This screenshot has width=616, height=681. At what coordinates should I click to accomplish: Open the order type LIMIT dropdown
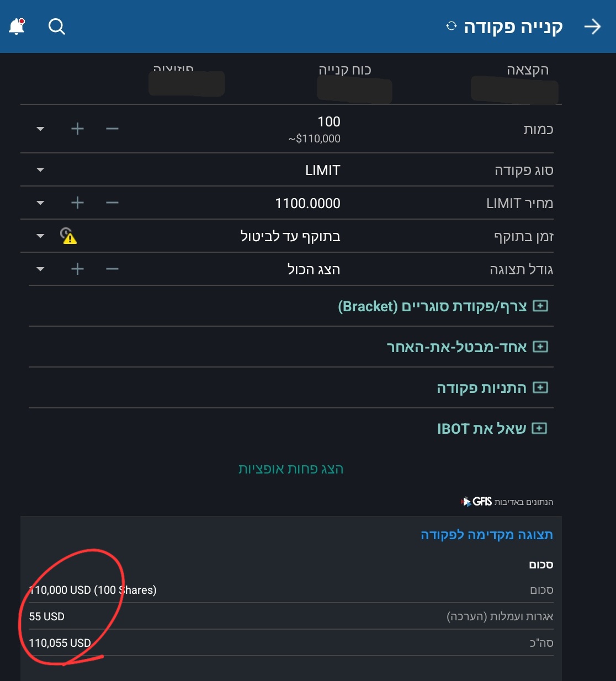click(x=40, y=170)
